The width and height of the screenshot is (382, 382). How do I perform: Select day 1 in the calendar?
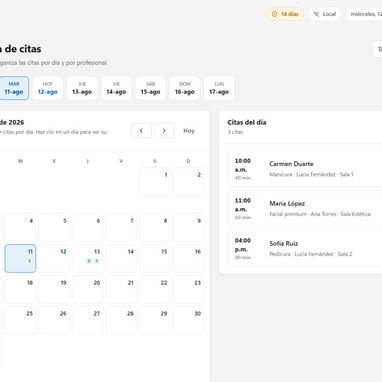(155, 181)
